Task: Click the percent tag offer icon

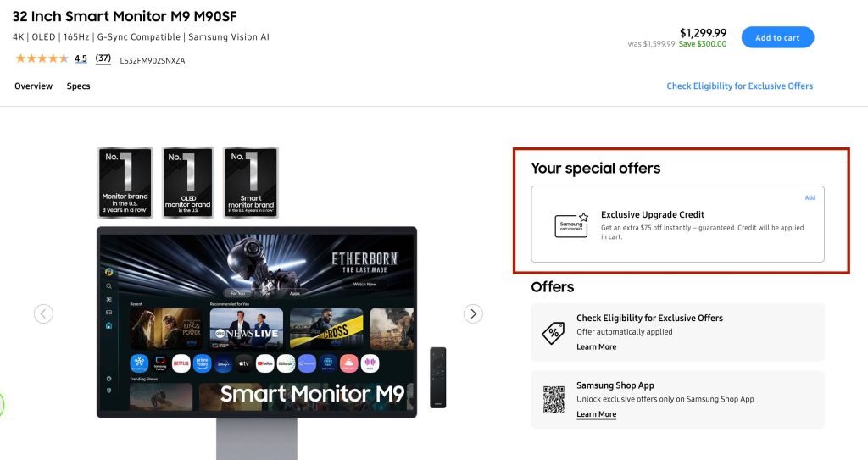Action: point(553,333)
